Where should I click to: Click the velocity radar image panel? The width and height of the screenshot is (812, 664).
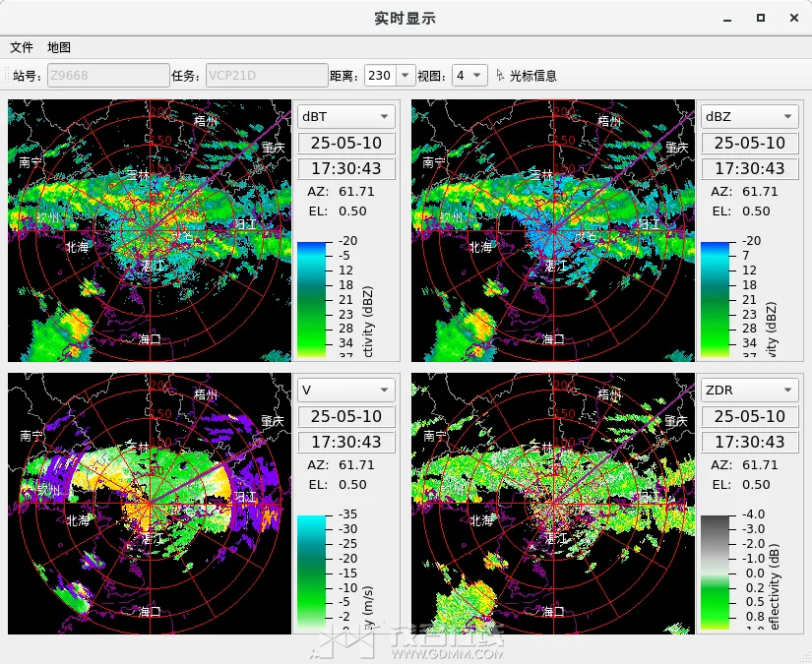point(150,504)
